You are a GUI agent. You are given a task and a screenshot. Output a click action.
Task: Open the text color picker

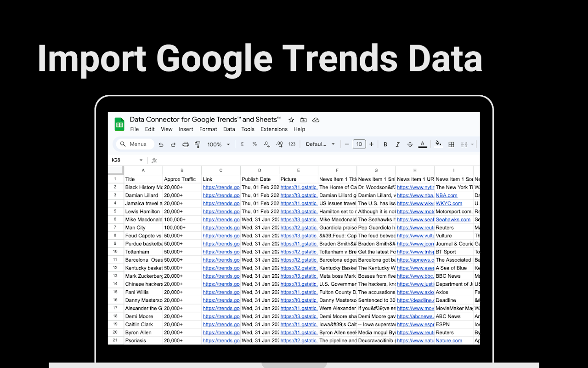click(x=423, y=144)
